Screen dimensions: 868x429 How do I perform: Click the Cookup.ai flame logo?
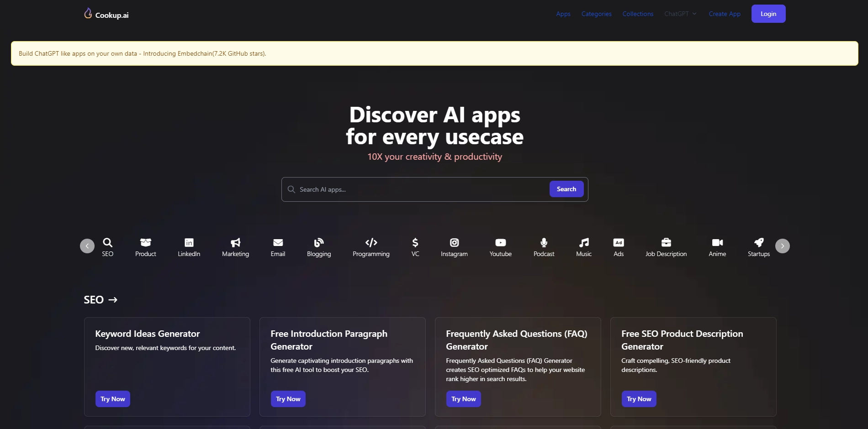(x=88, y=14)
